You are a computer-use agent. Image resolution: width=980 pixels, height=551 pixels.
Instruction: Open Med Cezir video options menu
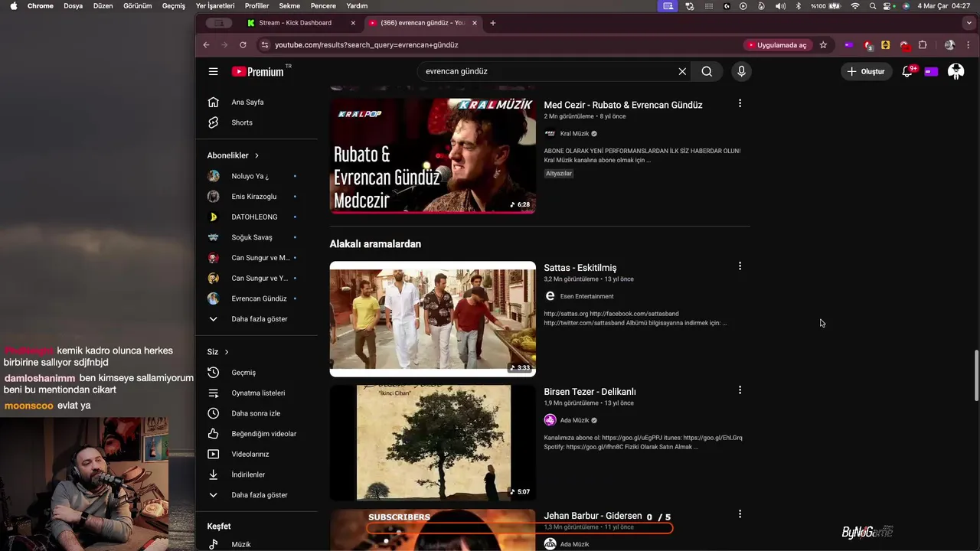pos(740,103)
